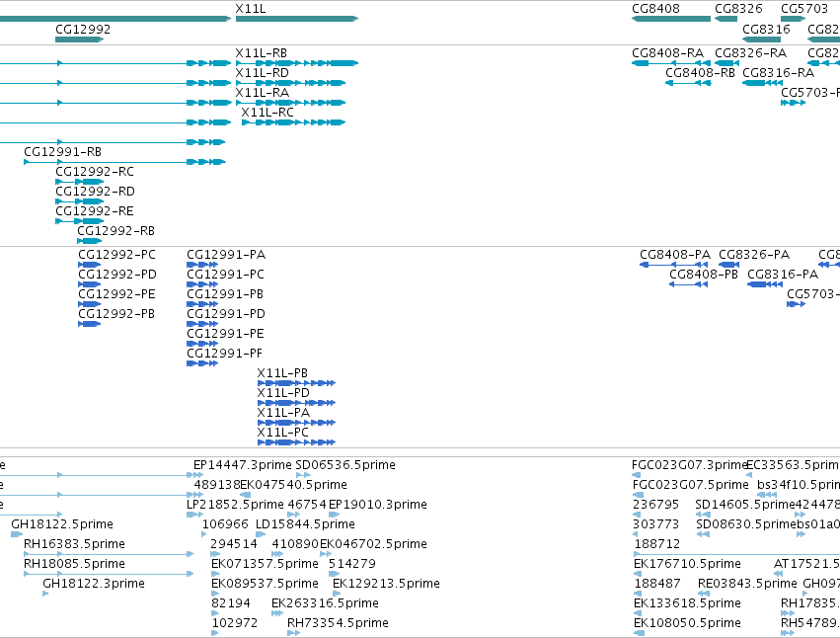Open the X11L-RB transcript label
840x638 pixels.
coord(262,52)
